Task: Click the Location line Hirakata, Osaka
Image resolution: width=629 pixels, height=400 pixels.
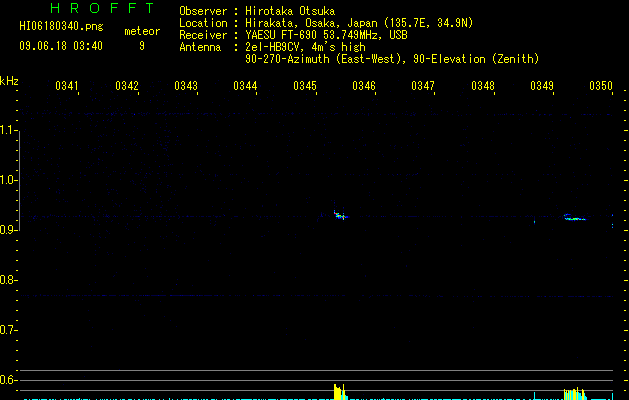Action: tap(326, 23)
